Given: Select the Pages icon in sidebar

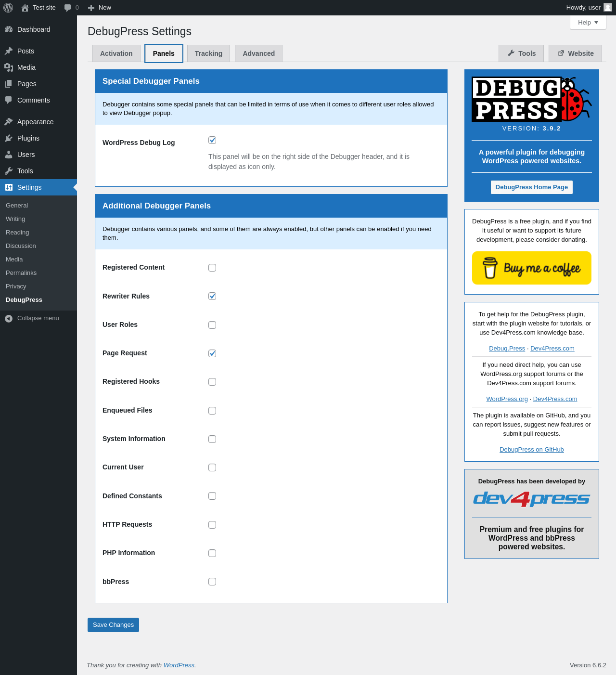Looking at the screenshot, I should tap(9, 84).
